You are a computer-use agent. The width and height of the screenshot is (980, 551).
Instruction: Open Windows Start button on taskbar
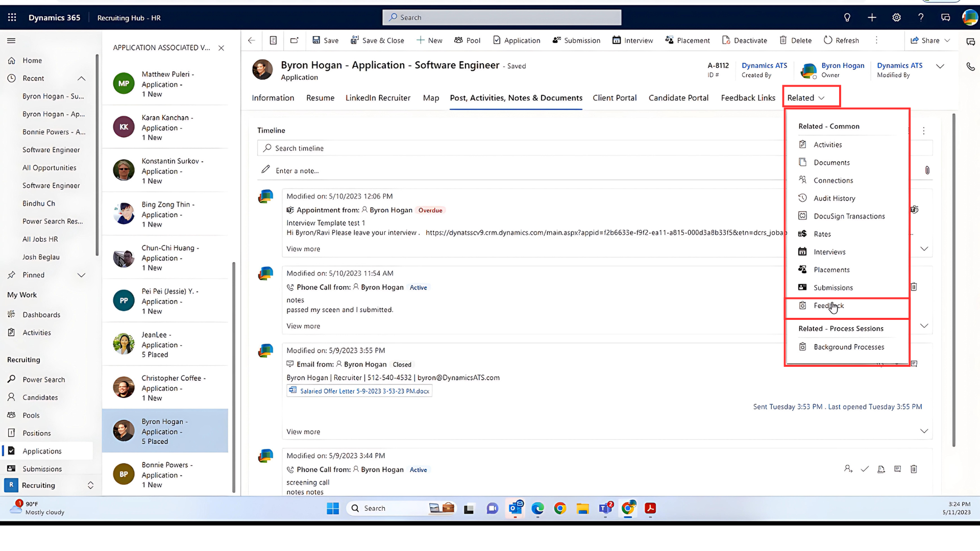(x=333, y=508)
